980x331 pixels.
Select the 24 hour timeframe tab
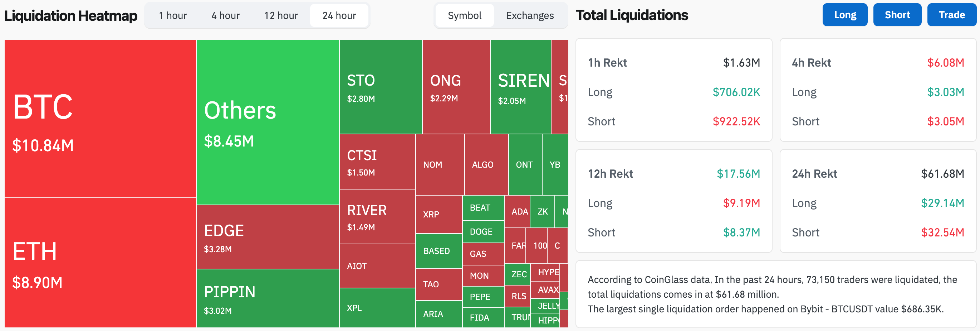339,16
